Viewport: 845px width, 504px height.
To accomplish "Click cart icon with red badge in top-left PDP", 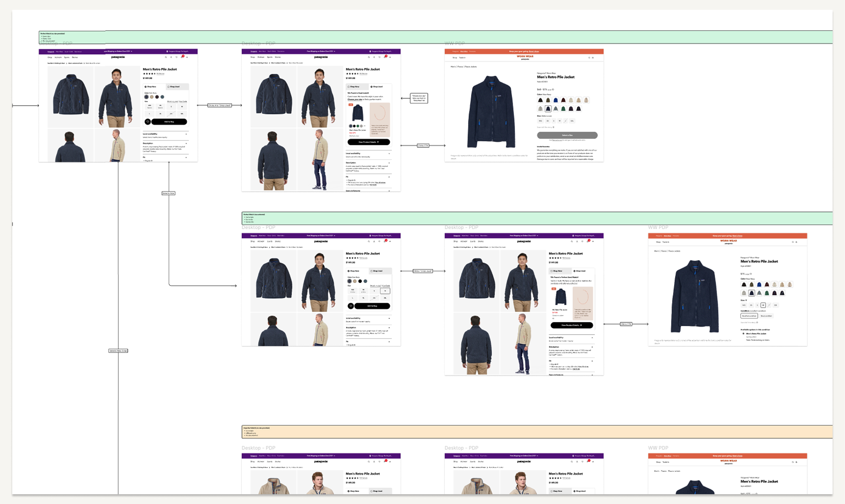I will point(182,57).
